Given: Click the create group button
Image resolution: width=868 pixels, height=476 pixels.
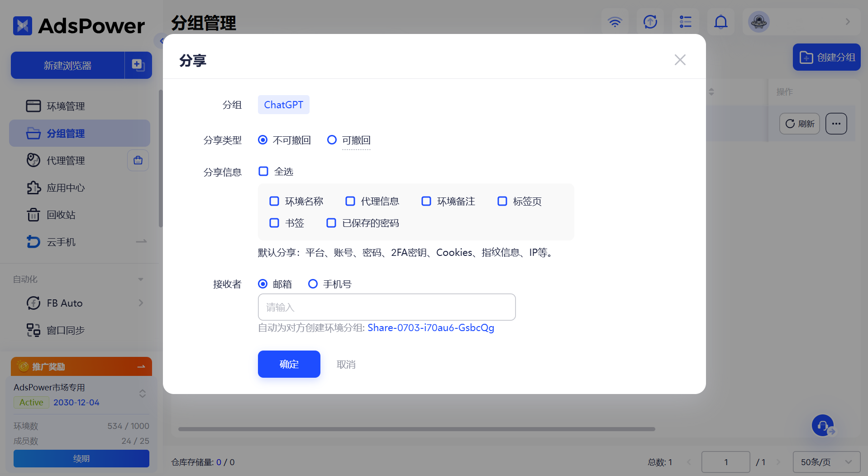Looking at the screenshot, I should tap(827, 57).
